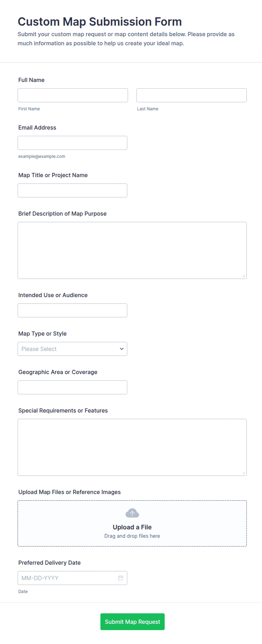Click the Upload a File drop zone
262x644 pixels.
tap(132, 524)
